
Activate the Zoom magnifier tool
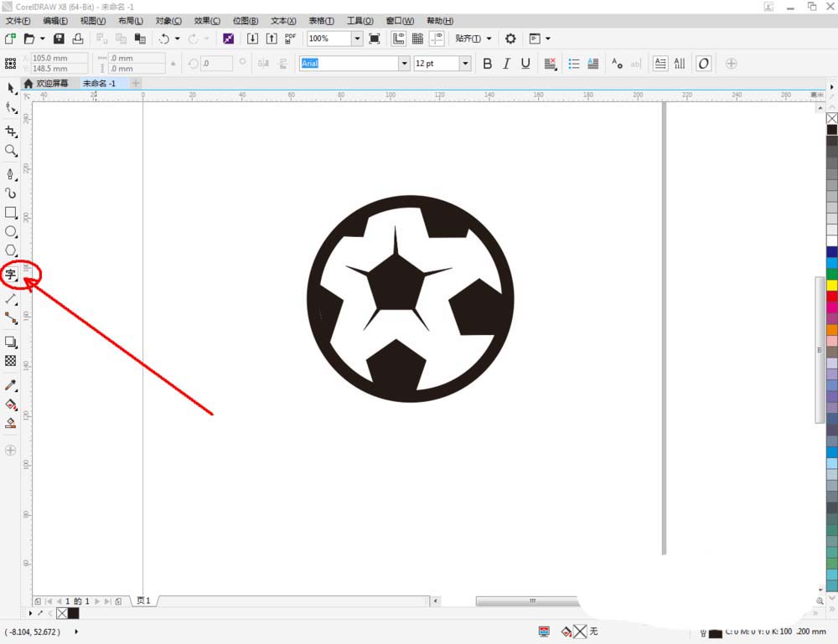[x=11, y=151]
